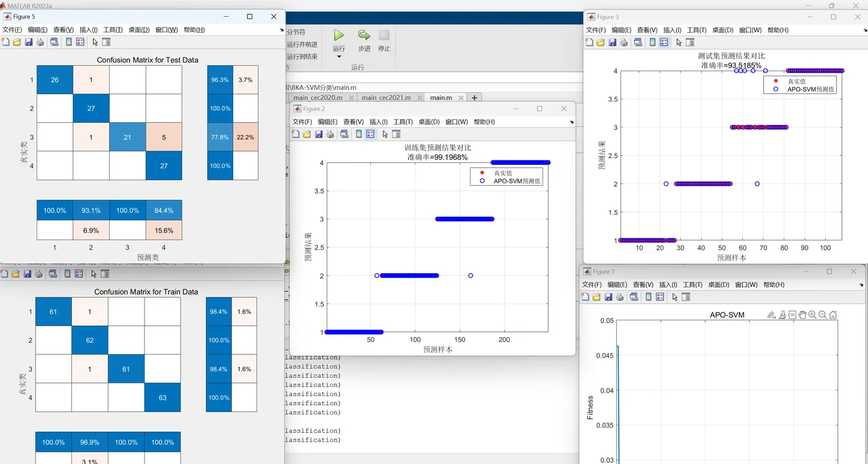Save Figure 3 with the floppy disk icon
The height and width of the screenshot is (464, 868).
point(612,42)
